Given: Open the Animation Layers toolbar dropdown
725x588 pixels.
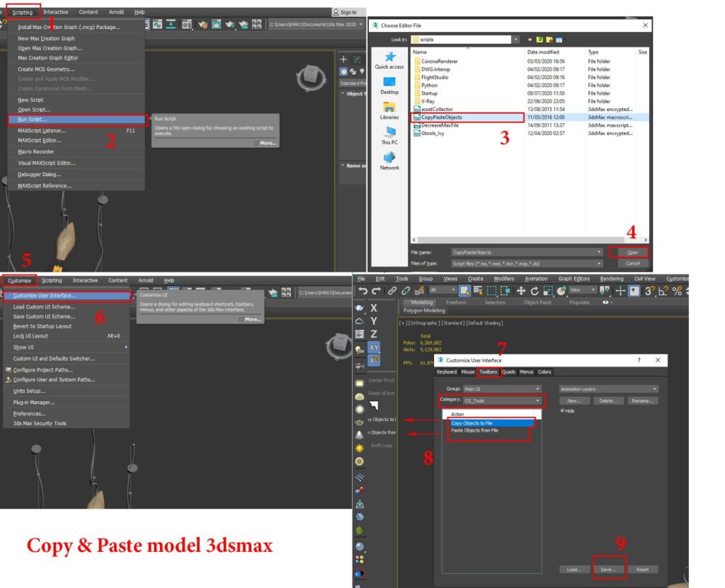Looking at the screenshot, I should click(x=608, y=388).
